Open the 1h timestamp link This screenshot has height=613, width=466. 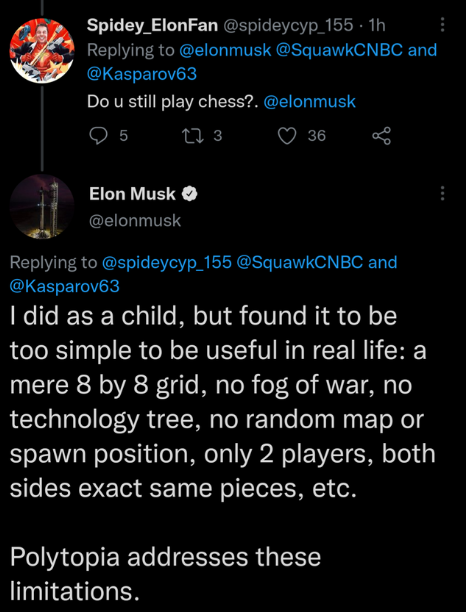[377, 25]
